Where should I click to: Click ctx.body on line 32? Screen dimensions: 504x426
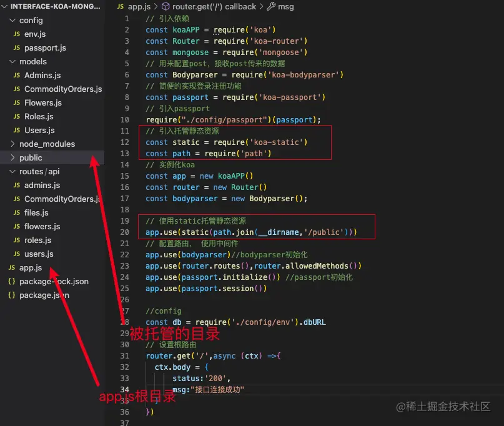[x=172, y=367]
